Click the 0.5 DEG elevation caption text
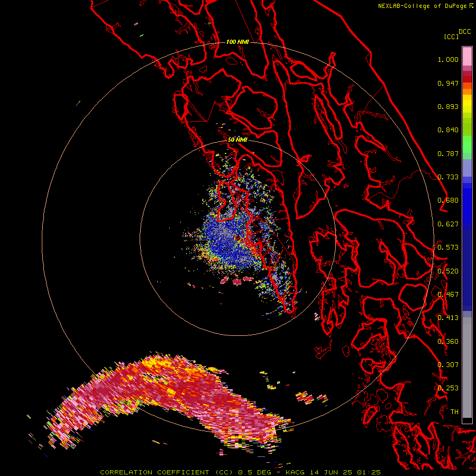 coord(254,472)
